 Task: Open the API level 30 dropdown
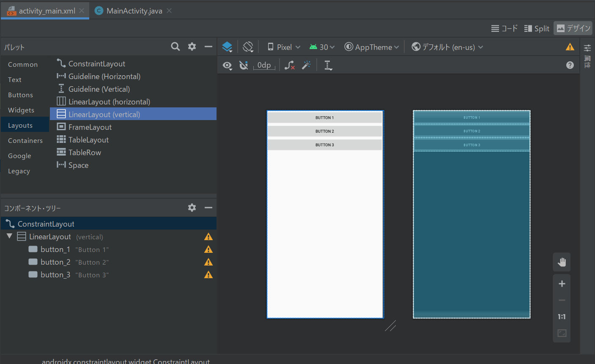coord(322,47)
